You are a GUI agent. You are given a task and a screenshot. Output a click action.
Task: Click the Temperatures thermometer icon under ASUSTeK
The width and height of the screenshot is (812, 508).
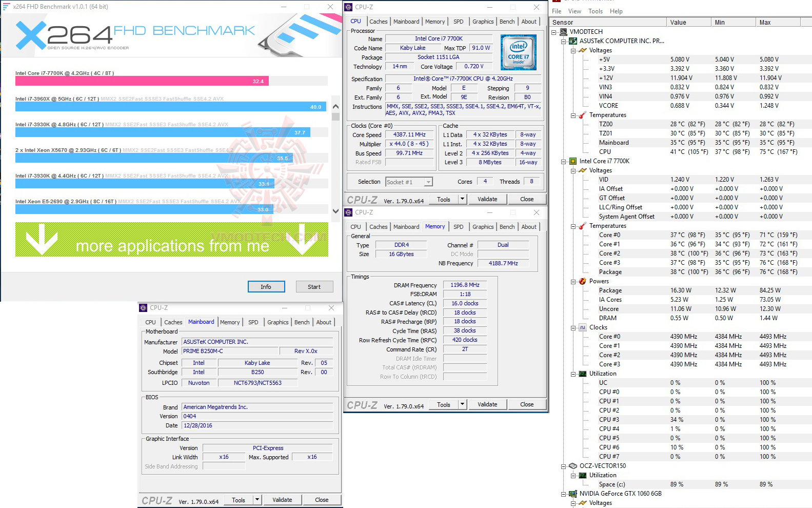[x=583, y=115]
